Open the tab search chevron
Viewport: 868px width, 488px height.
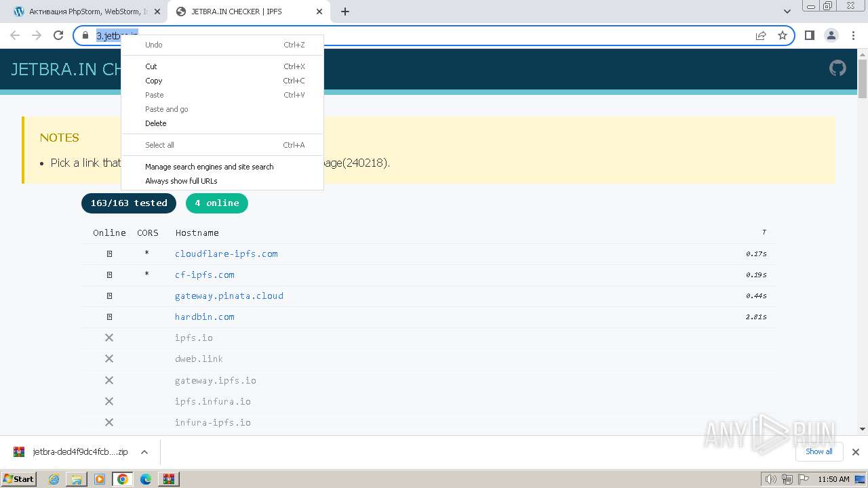(787, 12)
